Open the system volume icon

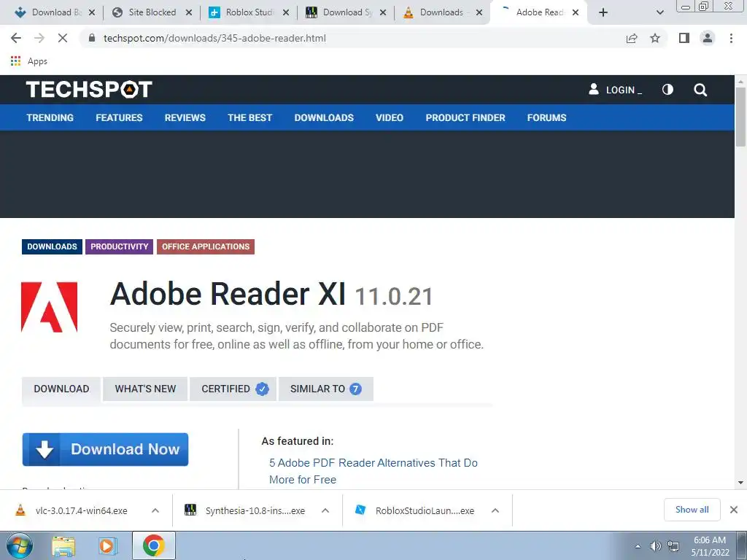point(656,546)
